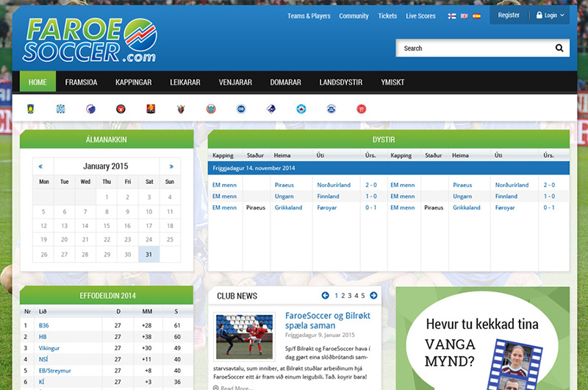Click the first Finnland team link
Viewport: 588px width, 390px height.
coord(328,196)
